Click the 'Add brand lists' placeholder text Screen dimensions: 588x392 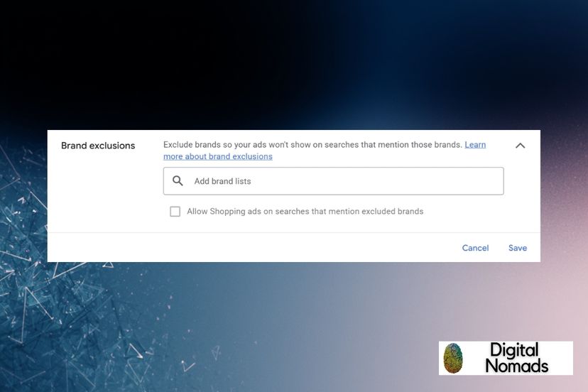[x=222, y=181]
